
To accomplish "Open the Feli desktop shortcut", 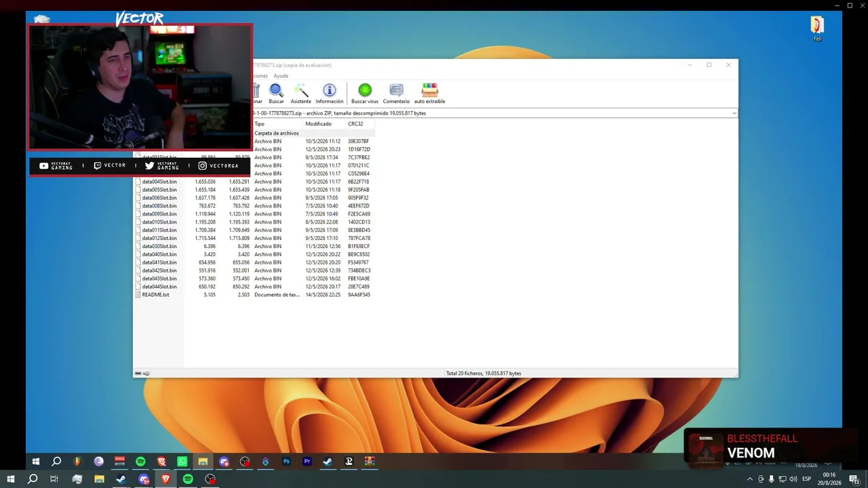I will coord(817,28).
